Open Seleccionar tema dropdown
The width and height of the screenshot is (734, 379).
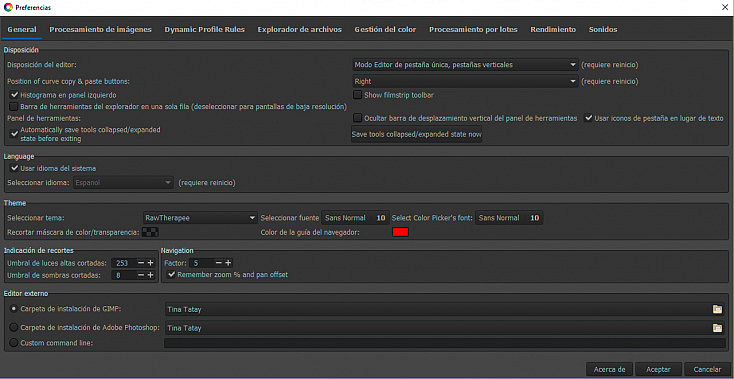200,218
